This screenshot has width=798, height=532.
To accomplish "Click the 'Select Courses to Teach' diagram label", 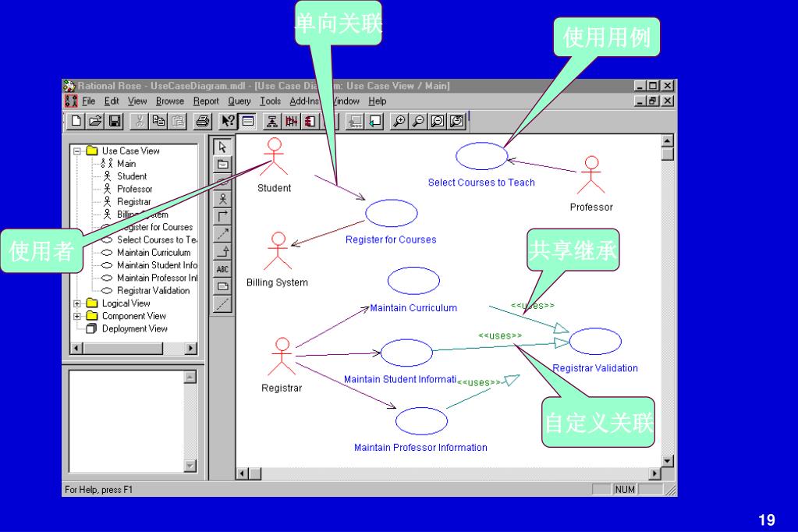I will pyautogui.click(x=481, y=183).
